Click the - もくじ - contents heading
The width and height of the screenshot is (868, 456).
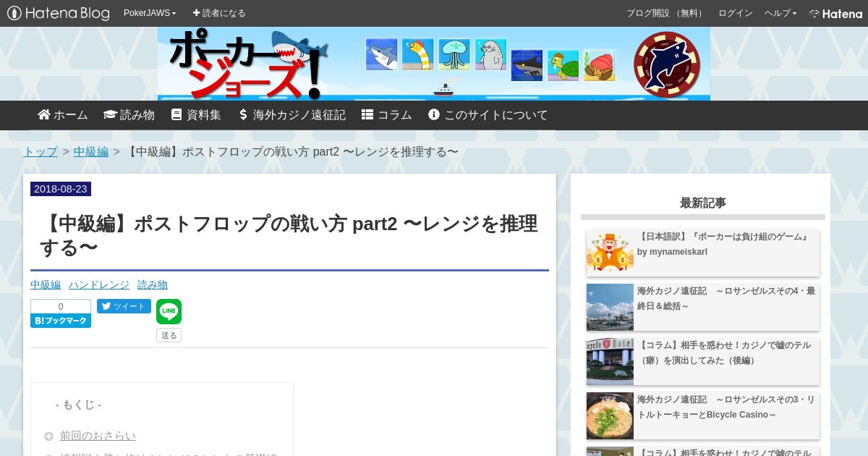pyautogui.click(x=78, y=405)
